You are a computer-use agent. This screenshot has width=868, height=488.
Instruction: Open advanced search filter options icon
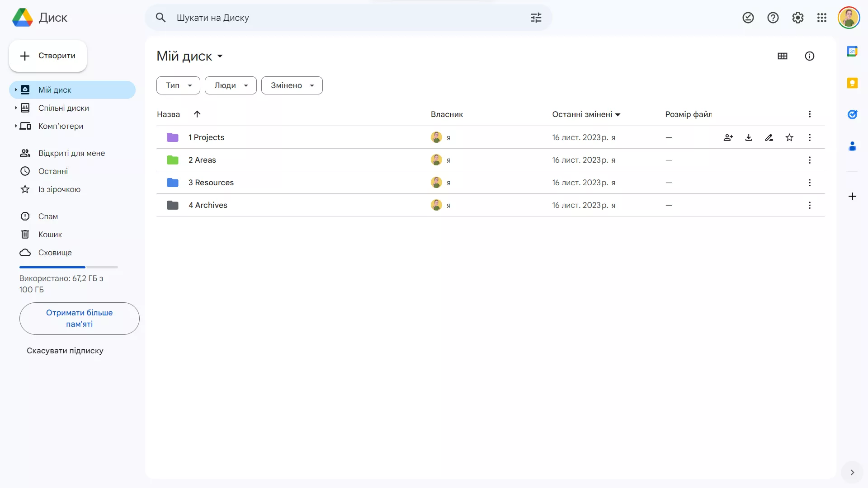[536, 18]
